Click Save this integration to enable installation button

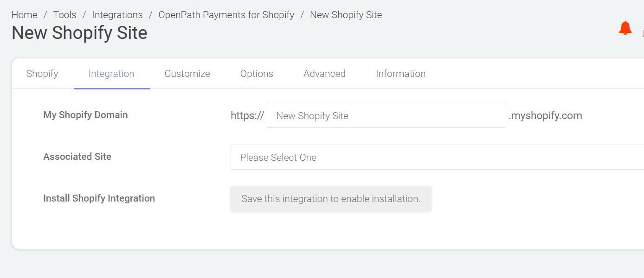coord(331,199)
